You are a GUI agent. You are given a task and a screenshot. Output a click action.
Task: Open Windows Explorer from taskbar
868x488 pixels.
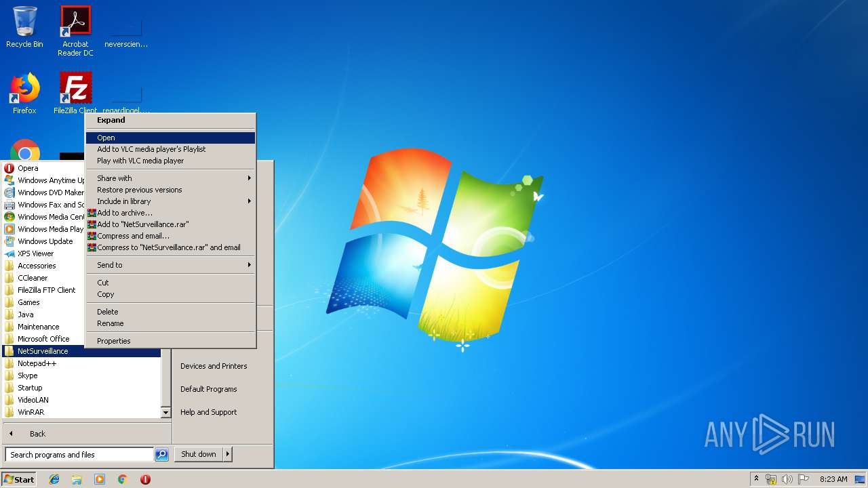(77, 479)
